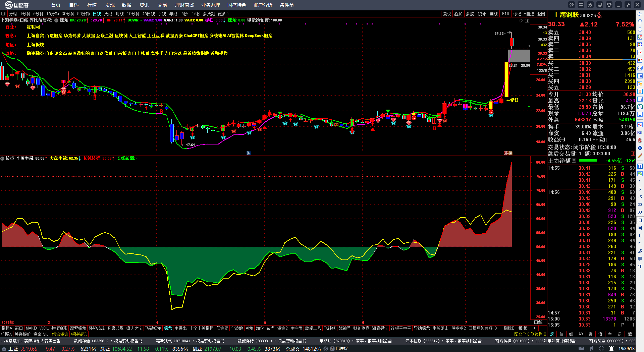Open the 行情 menu
The height and width of the screenshot is (352, 644).
click(92, 5)
